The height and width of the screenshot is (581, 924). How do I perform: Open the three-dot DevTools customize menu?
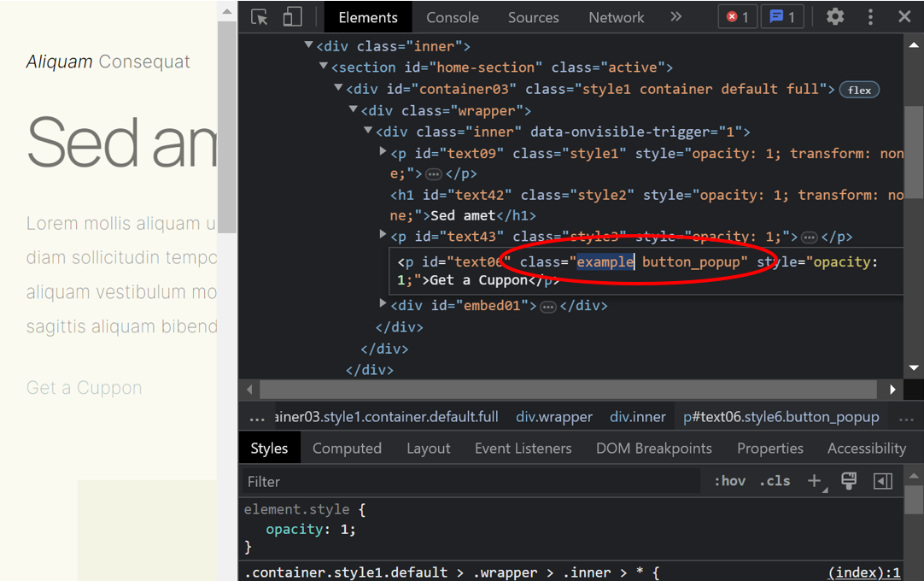870,17
